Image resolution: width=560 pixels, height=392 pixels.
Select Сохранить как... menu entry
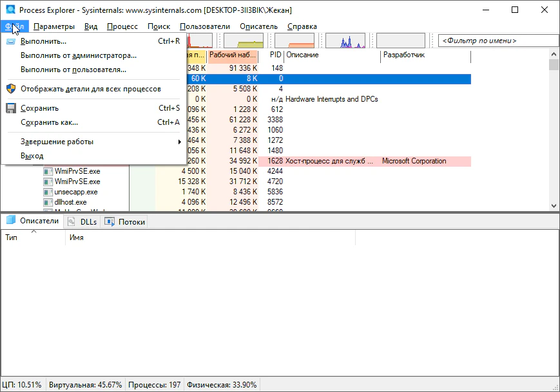(x=49, y=122)
